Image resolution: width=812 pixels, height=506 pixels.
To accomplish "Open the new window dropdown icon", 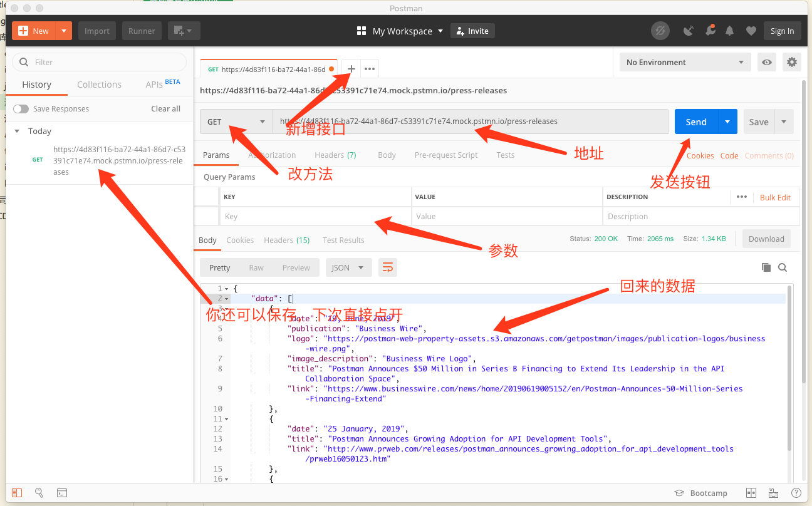I will (184, 31).
